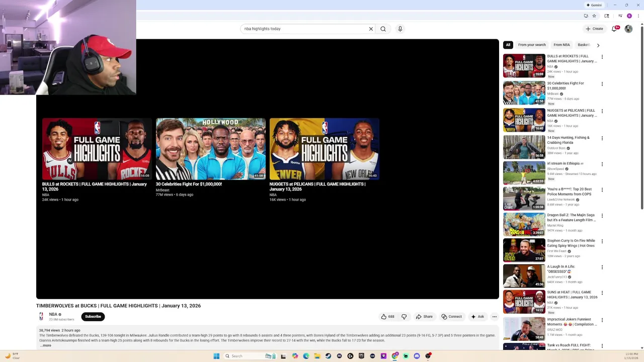Select the All filter chip
Viewport: 644px width, 362px height.
[x=508, y=45]
